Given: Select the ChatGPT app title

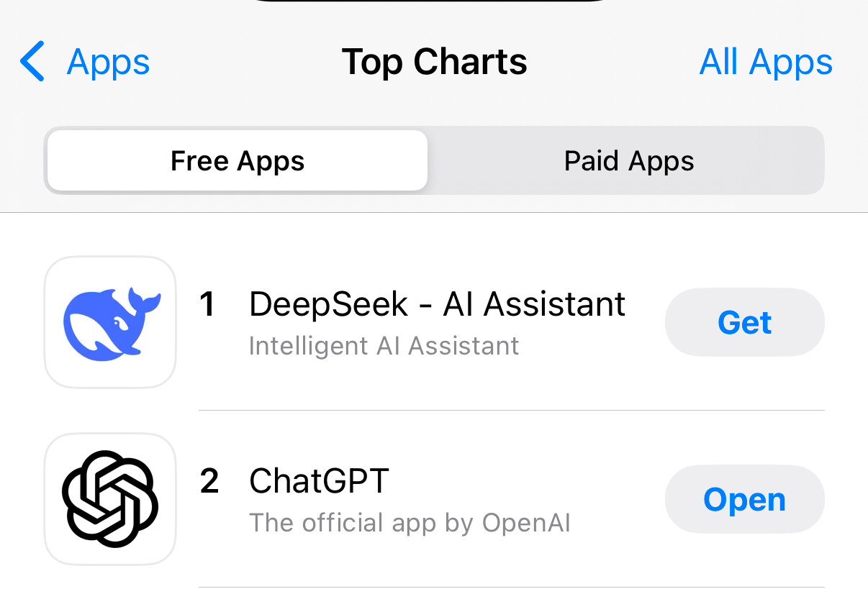Looking at the screenshot, I should [319, 481].
